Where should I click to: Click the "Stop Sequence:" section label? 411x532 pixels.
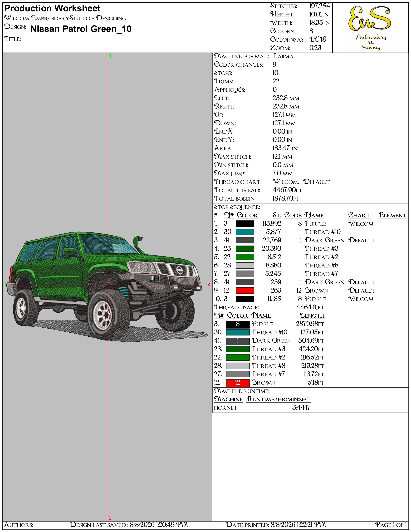237,207
